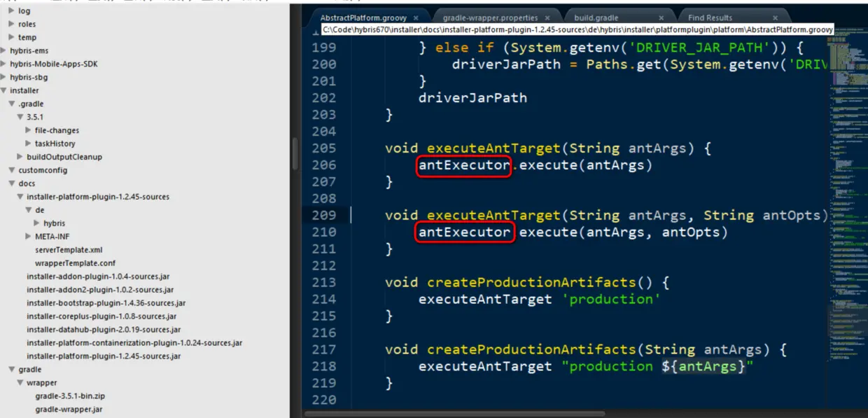
Task: Expand the hybris-ems folder arrow
Action: coord(4,50)
